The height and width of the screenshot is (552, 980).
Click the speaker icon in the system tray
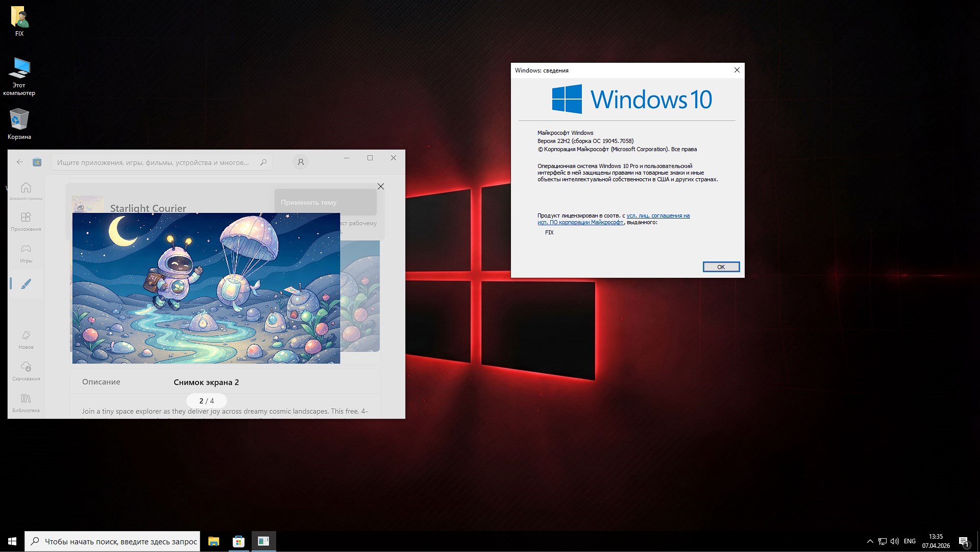(895, 541)
